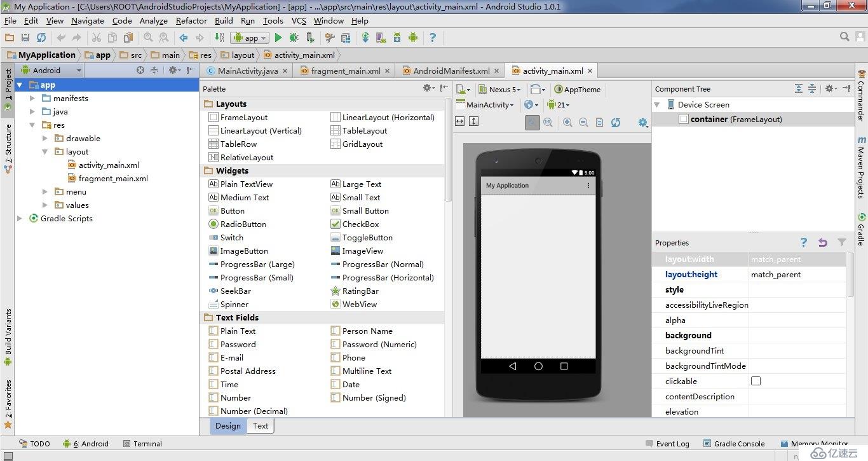Open Project Structure icon in toolbar
This screenshot has width=868, height=461.
click(346, 38)
